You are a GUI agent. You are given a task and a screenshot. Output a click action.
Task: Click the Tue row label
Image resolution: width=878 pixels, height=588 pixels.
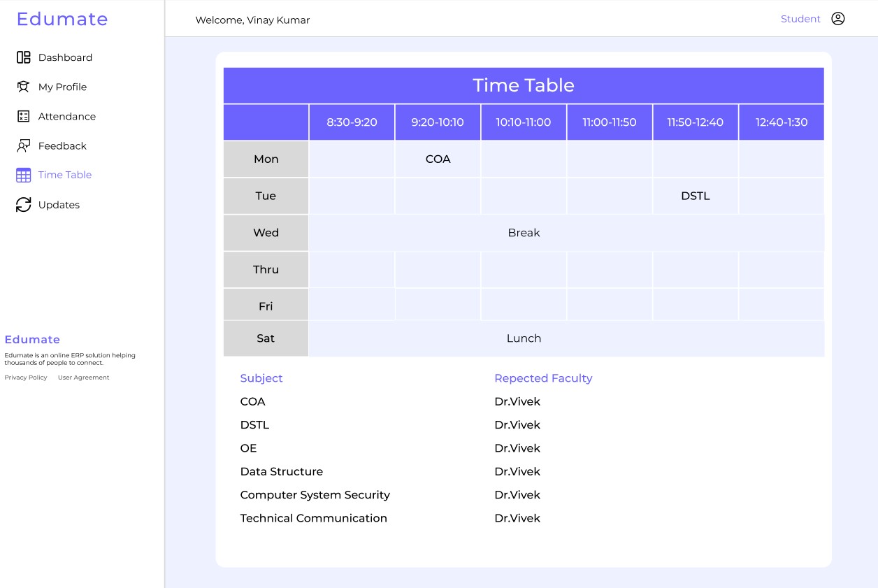click(x=266, y=196)
